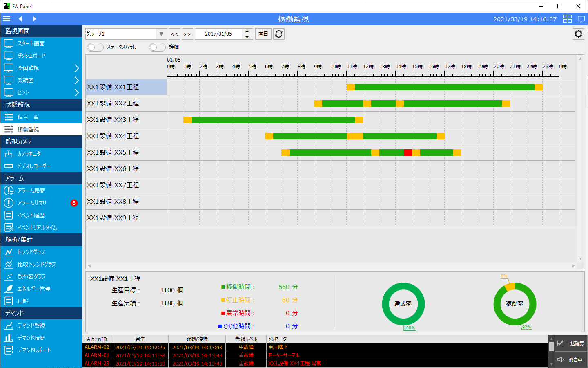The width and height of the screenshot is (588, 368).
Task: Click the 日報 report icon
Action: (9, 301)
